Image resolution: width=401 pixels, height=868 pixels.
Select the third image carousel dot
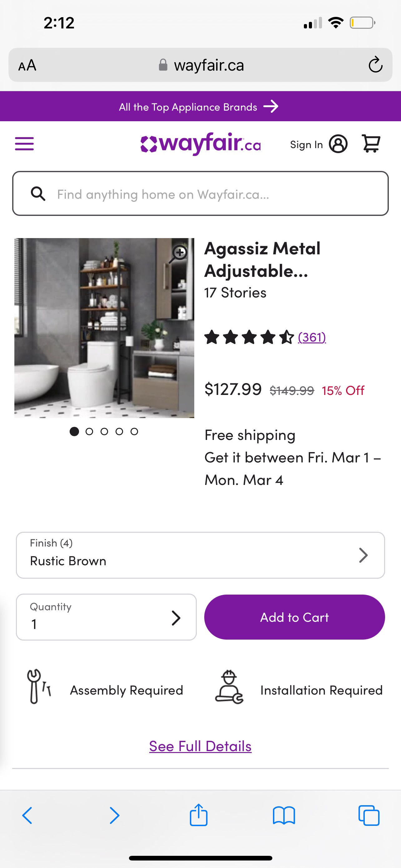[x=104, y=432]
